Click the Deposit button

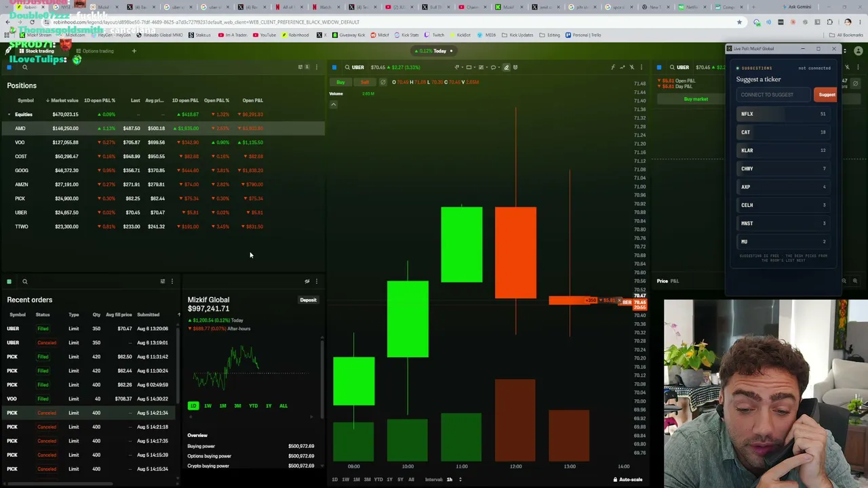pos(308,300)
